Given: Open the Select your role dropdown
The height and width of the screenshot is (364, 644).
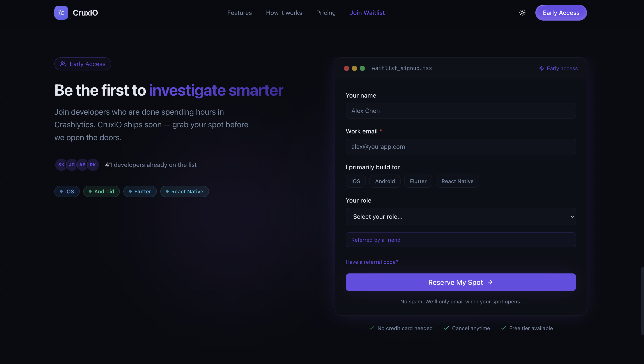Looking at the screenshot, I should pyautogui.click(x=460, y=217).
